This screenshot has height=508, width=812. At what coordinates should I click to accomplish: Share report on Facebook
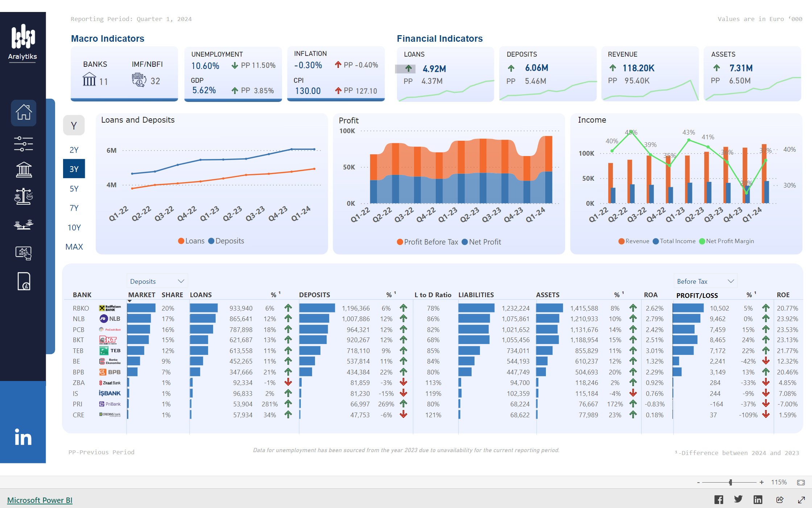(719, 500)
